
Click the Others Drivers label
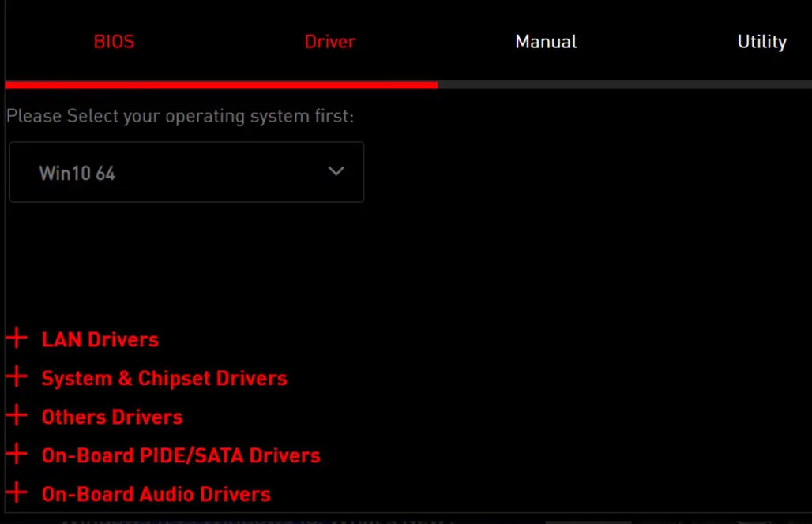tap(112, 417)
